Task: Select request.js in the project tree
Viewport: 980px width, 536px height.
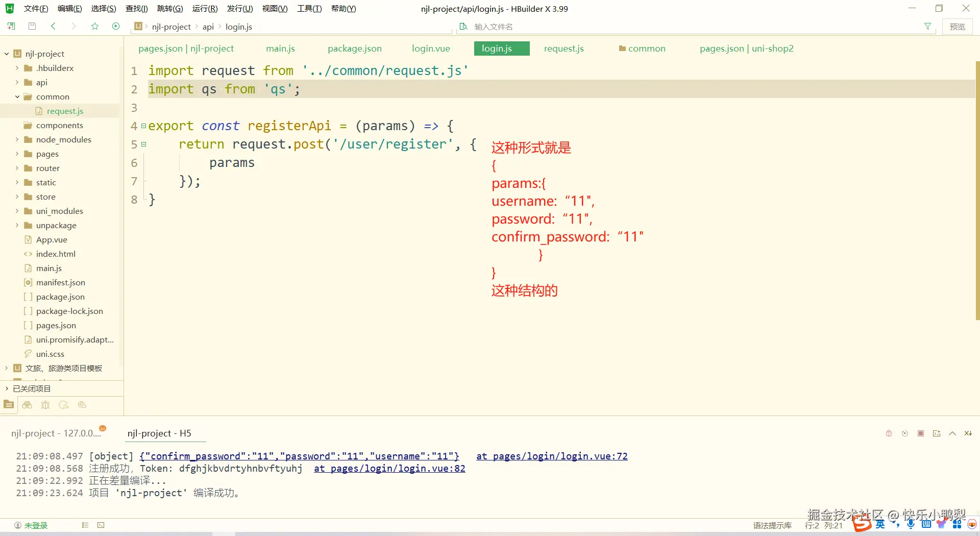Action: pos(65,111)
